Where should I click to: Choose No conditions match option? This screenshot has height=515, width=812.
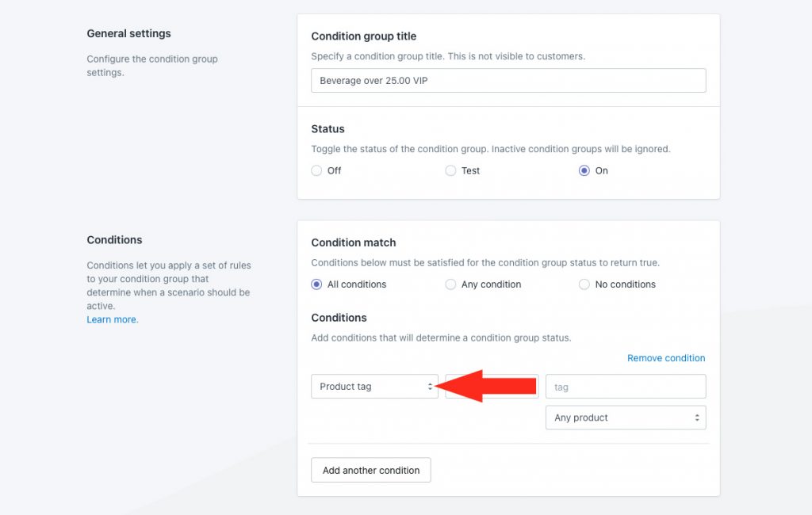[584, 284]
